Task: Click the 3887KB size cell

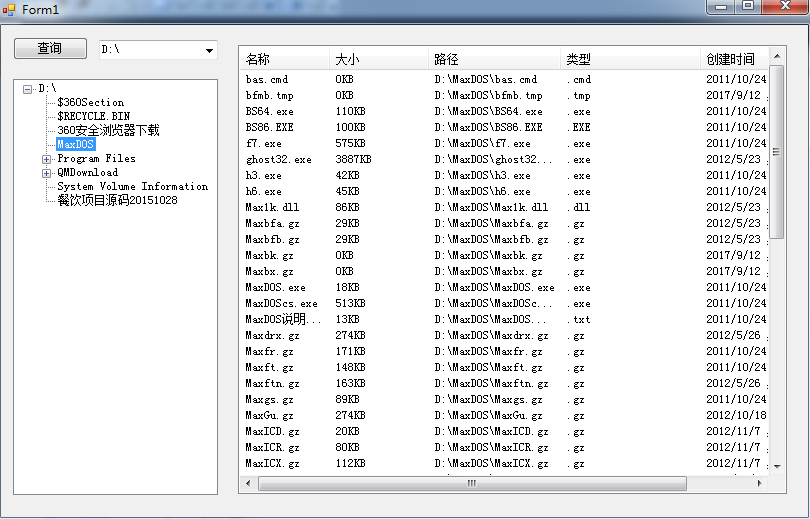Action: [x=353, y=160]
